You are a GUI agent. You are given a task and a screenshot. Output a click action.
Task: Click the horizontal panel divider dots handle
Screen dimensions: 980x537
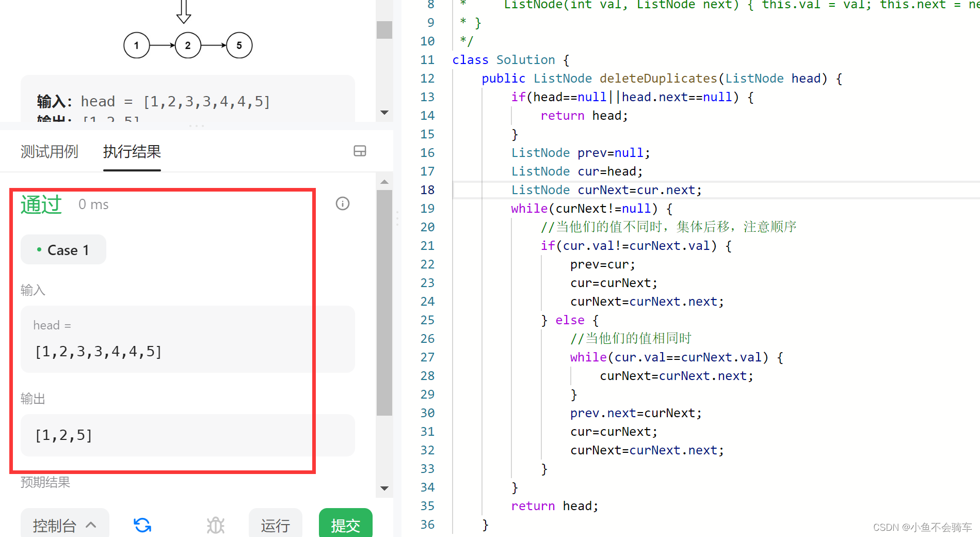(x=197, y=126)
